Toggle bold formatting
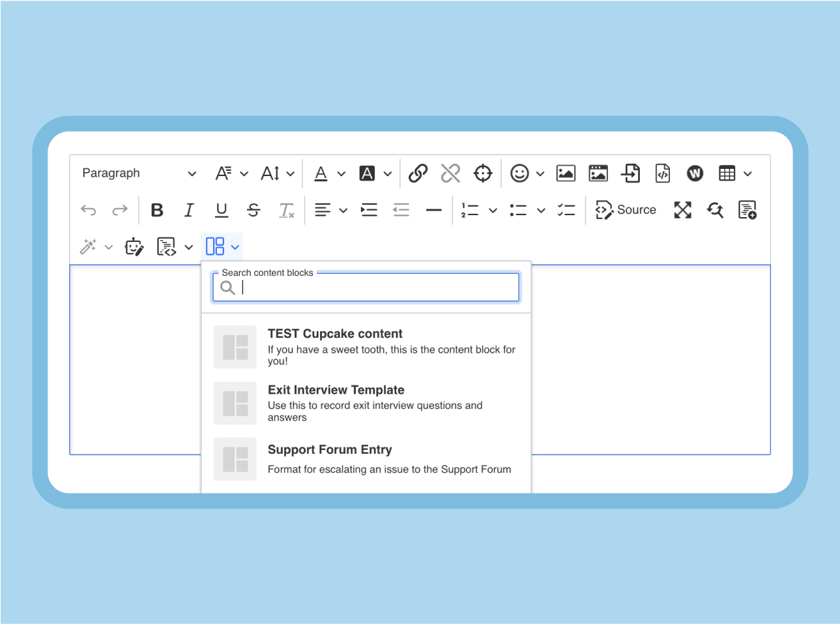840x624 pixels. coord(157,210)
